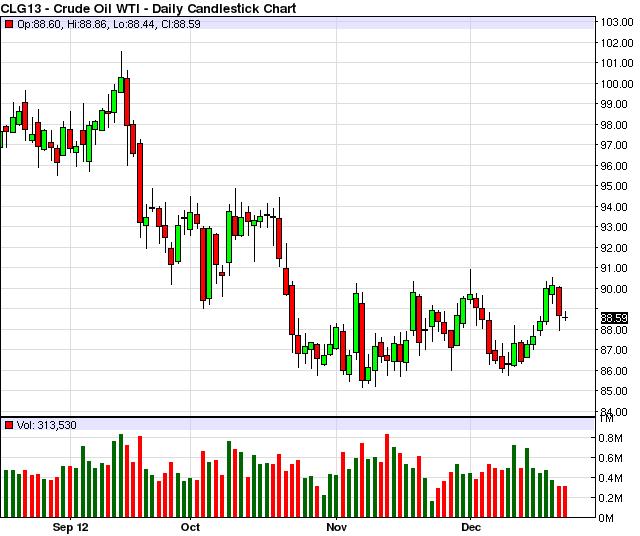640x536 pixels.
Task: Click the 90.00 price axis label
Action: [x=614, y=289]
